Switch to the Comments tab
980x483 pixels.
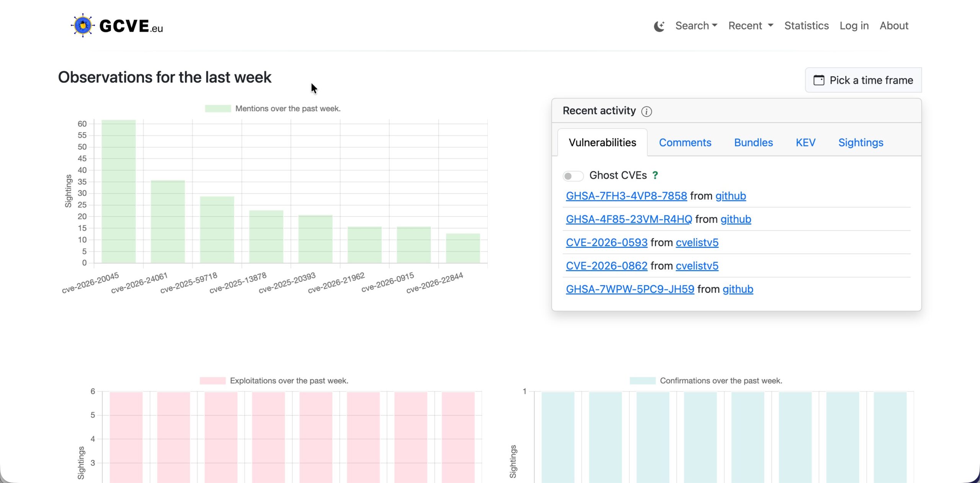pos(685,143)
